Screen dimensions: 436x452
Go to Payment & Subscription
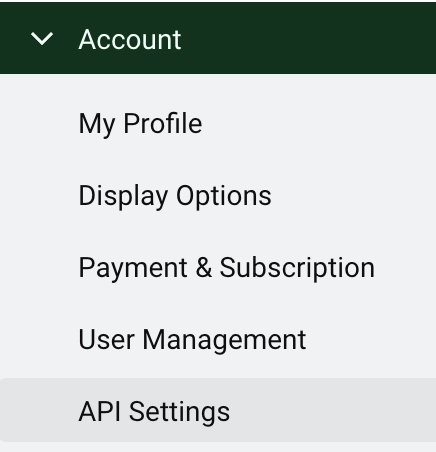[227, 268]
